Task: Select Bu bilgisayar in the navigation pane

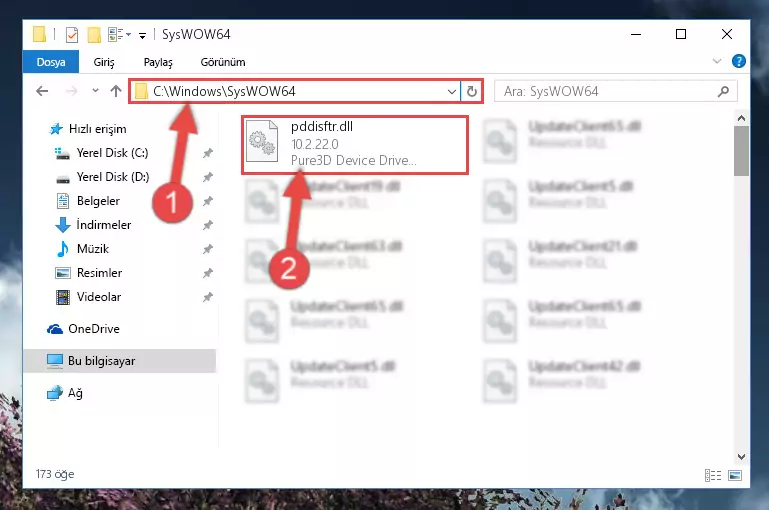Action: tap(120, 361)
